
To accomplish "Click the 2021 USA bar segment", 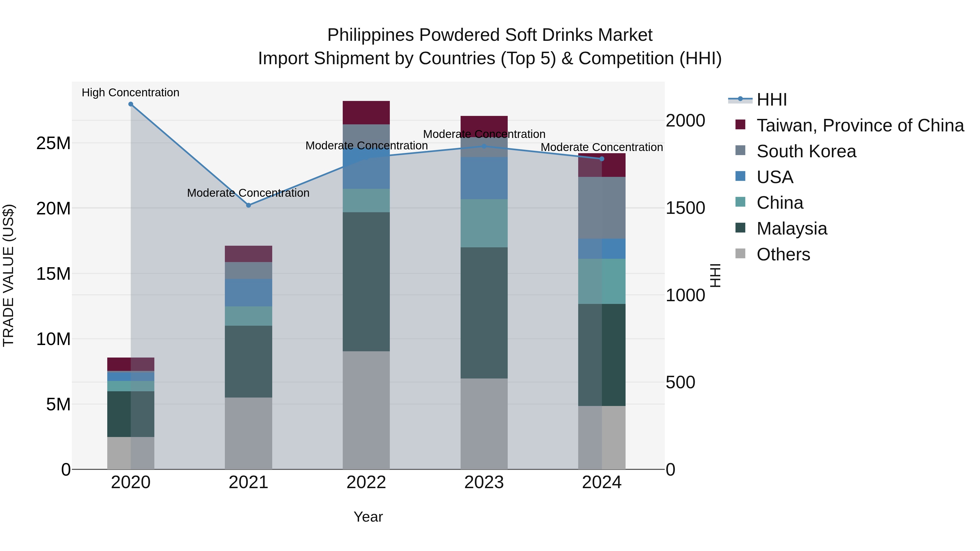I will 249,293.
